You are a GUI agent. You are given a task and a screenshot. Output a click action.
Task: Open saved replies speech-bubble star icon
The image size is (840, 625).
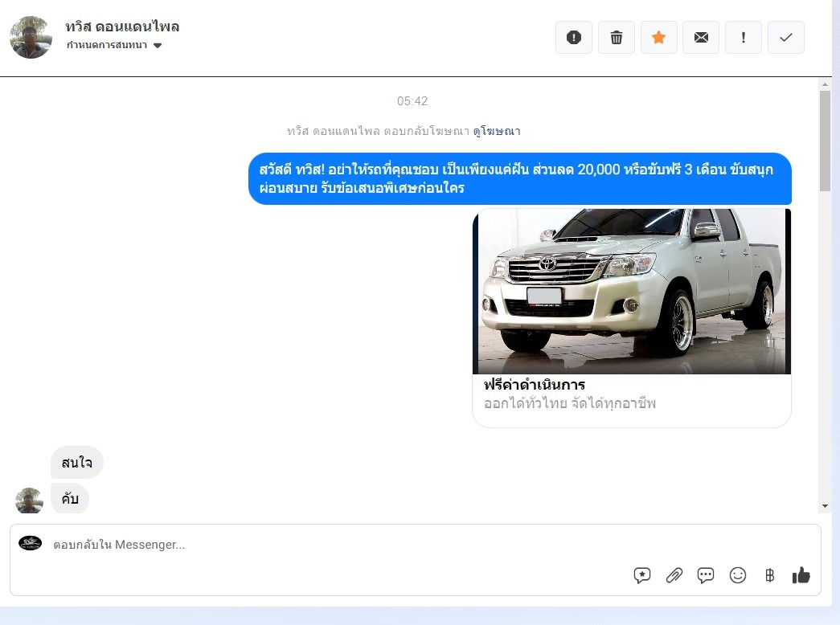[642, 575]
